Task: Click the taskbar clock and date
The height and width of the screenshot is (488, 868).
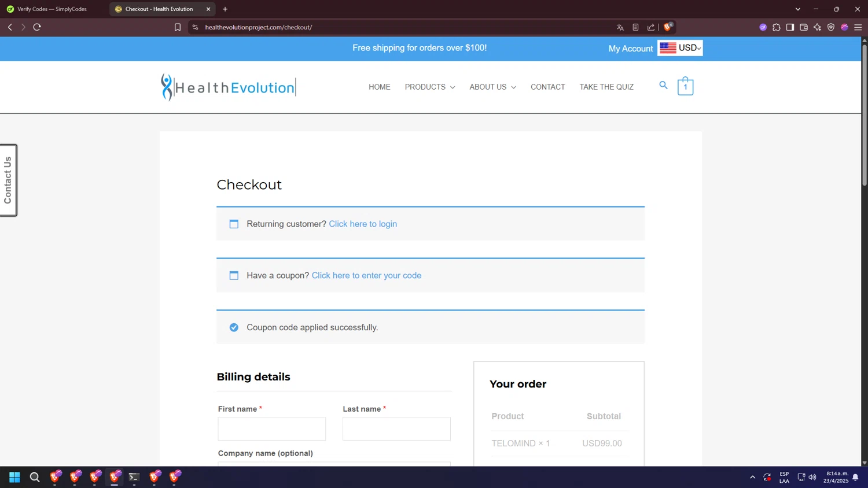Action: coord(837,477)
